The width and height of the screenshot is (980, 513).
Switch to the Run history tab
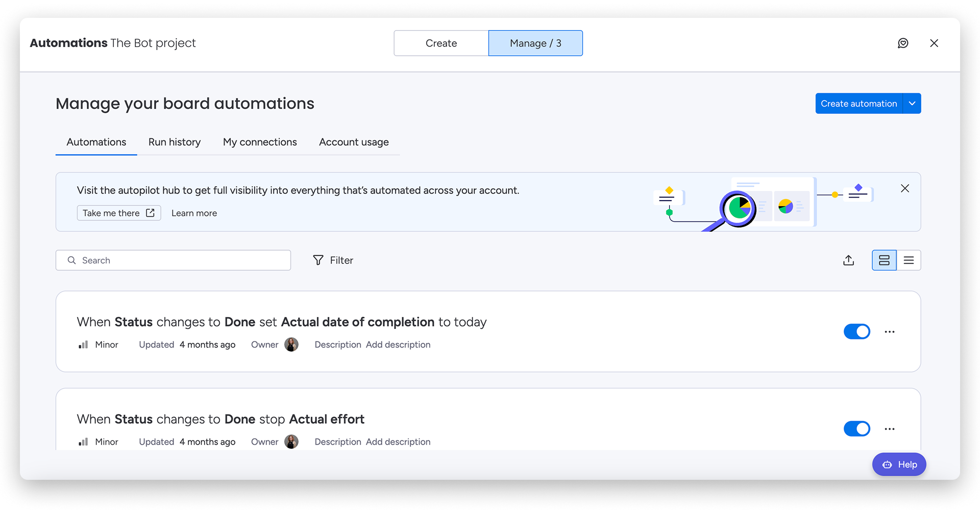(x=175, y=142)
